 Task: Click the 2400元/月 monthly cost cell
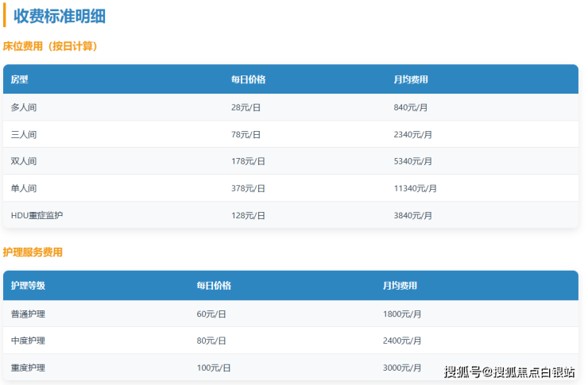[402, 341]
